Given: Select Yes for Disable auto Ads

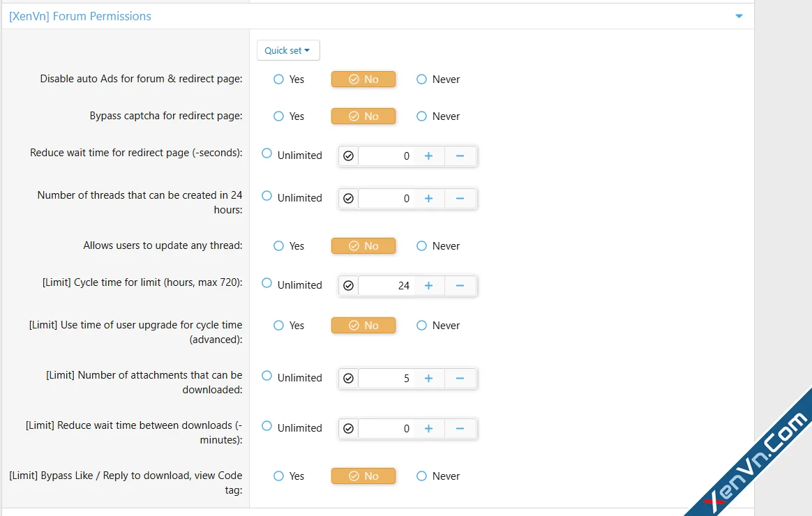Looking at the screenshot, I should pos(279,79).
